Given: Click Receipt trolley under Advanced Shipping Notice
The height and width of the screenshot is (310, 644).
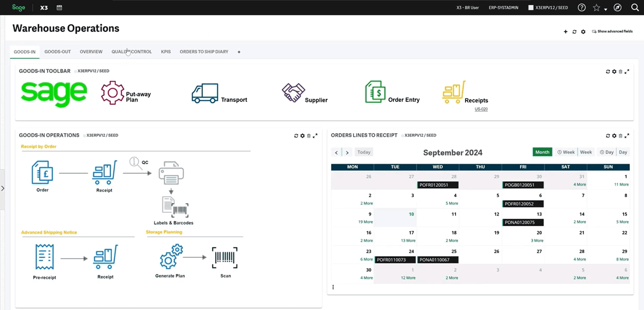Looking at the screenshot, I should click(x=105, y=257).
